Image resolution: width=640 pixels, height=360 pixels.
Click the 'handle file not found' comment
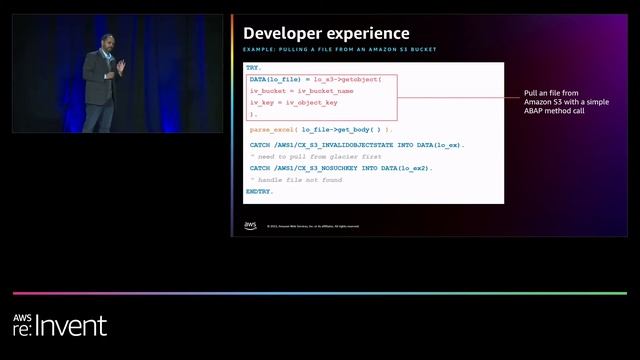(296, 180)
